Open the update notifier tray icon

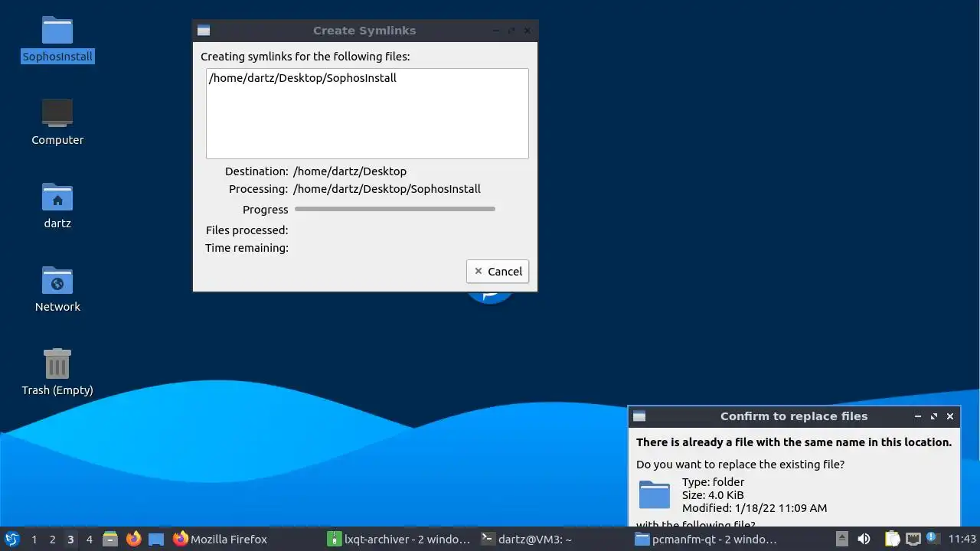[x=933, y=539]
